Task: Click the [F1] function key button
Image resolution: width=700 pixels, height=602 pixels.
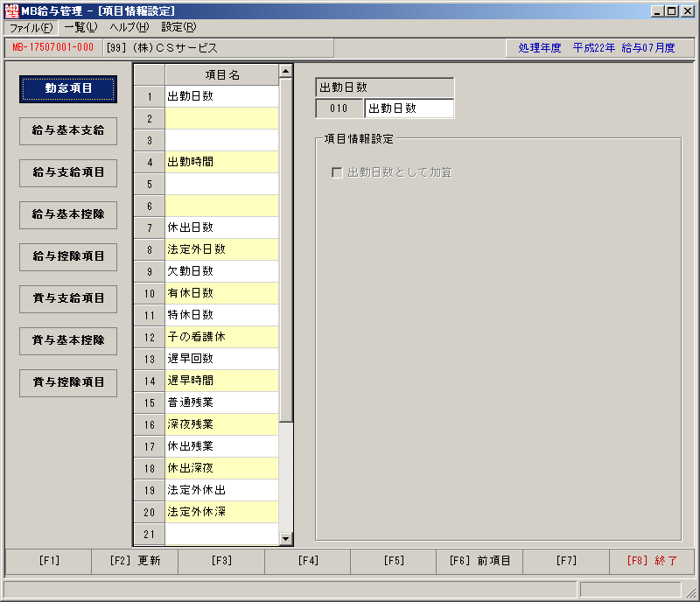Action: (x=49, y=561)
